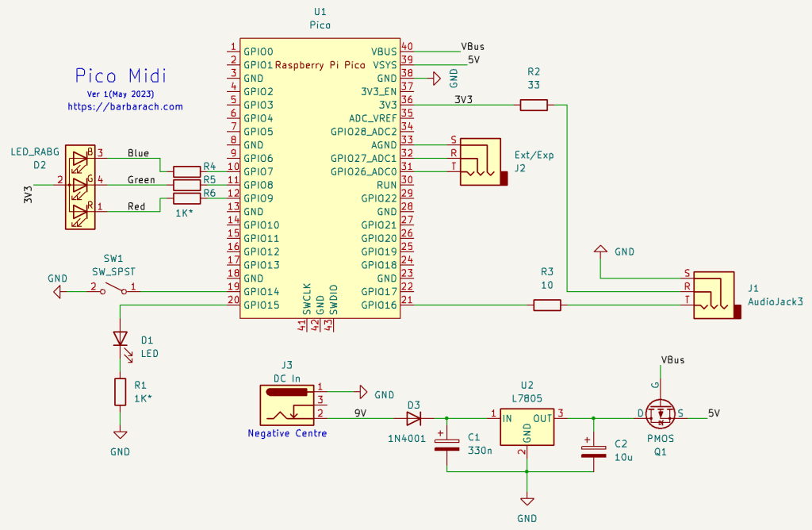The width and height of the screenshot is (812, 530).
Task: Click the Raspberry Pi Pico label
Action: (320, 65)
